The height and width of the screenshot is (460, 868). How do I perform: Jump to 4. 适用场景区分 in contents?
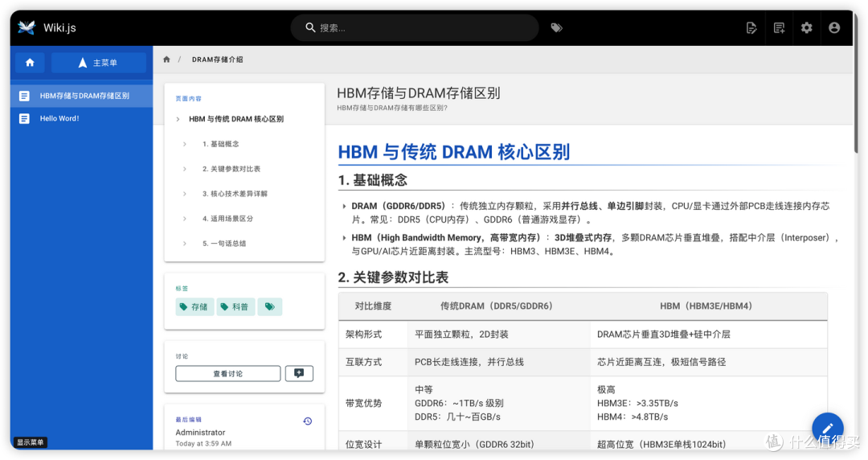click(227, 219)
